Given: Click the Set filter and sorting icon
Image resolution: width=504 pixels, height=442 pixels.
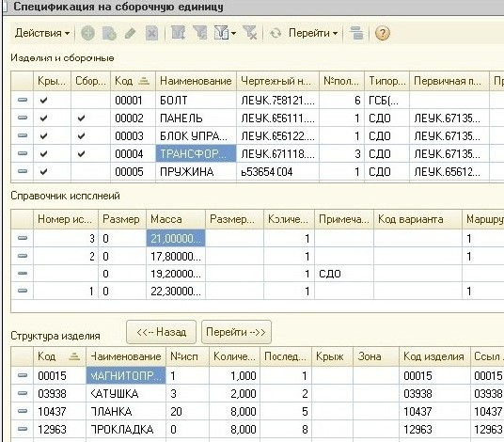Looking at the screenshot, I should [x=178, y=33].
